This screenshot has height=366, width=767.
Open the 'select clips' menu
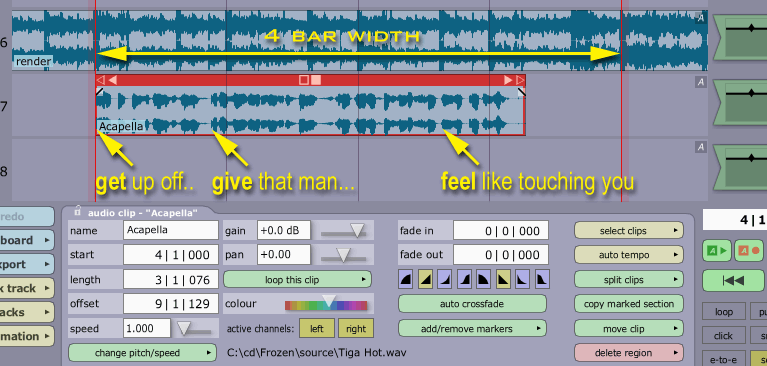[x=629, y=230]
